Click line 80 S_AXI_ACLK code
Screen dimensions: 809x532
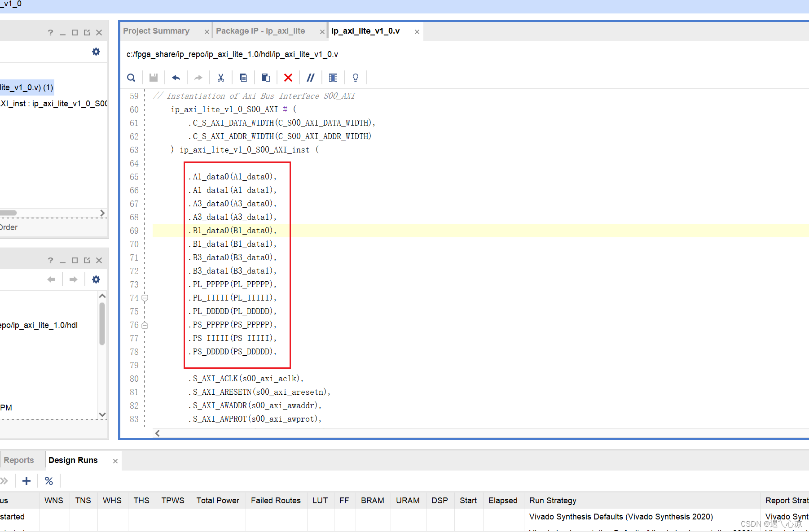click(246, 379)
